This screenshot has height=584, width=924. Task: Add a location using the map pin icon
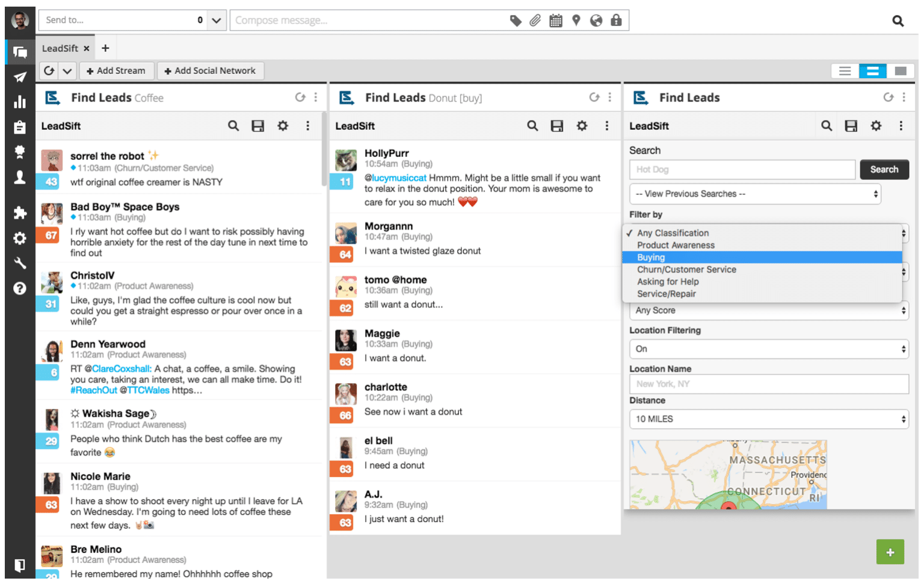576,20
